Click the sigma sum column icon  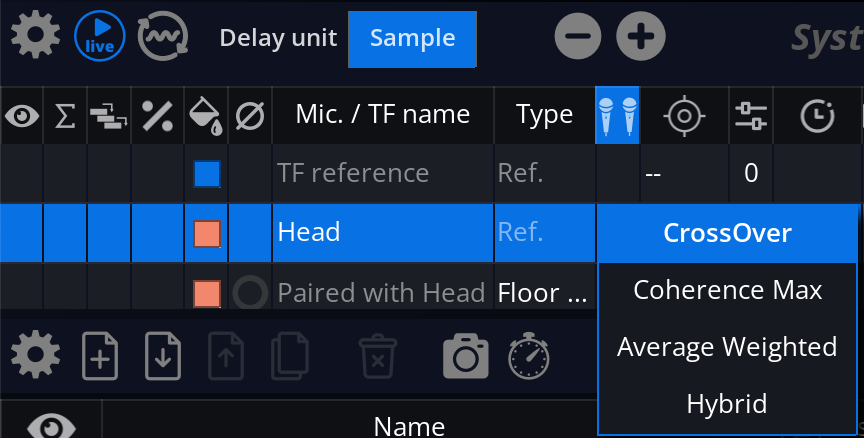65,115
